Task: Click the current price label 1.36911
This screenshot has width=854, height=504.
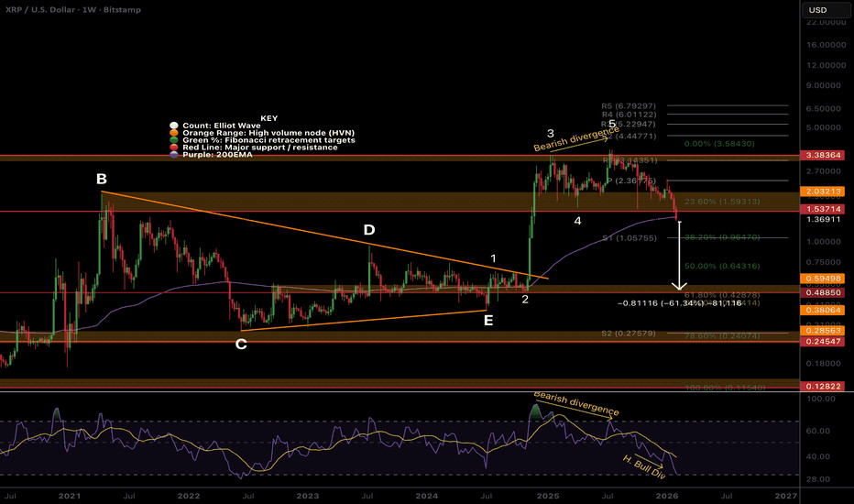Action: pyautogui.click(x=825, y=220)
